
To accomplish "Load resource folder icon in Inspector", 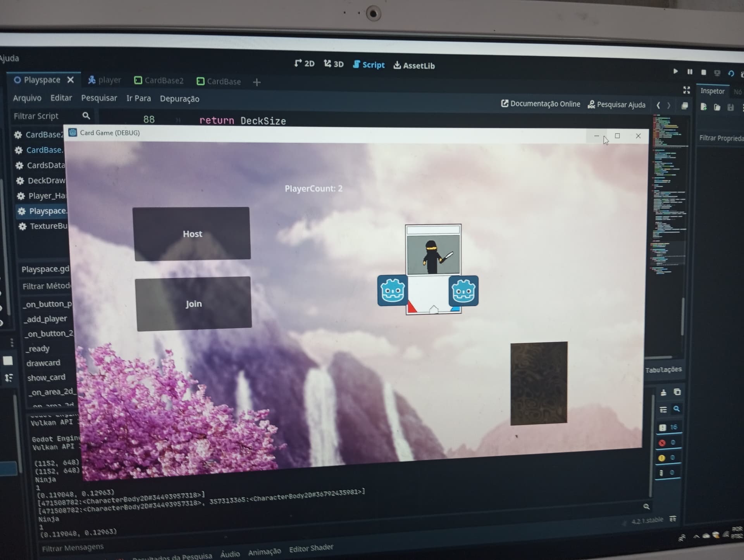I will 717,107.
